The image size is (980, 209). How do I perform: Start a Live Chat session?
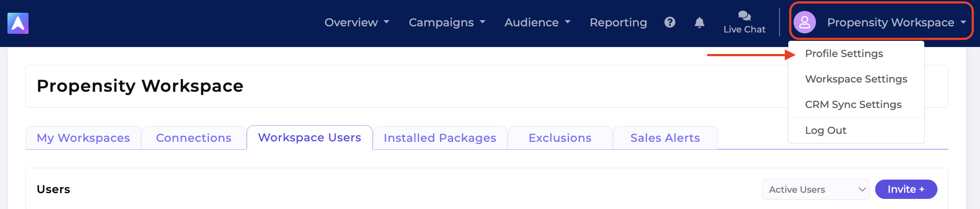coord(744,22)
